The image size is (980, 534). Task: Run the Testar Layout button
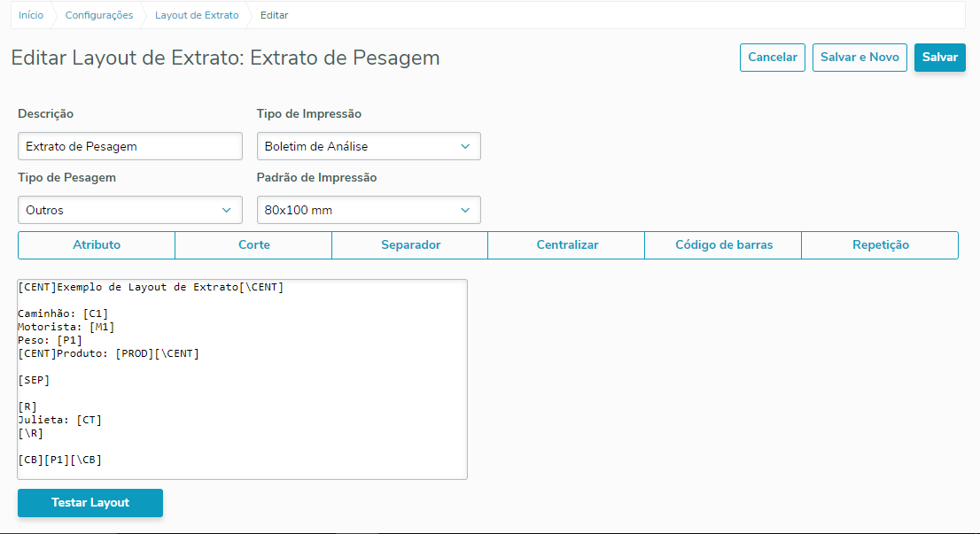(x=90, y=503)
